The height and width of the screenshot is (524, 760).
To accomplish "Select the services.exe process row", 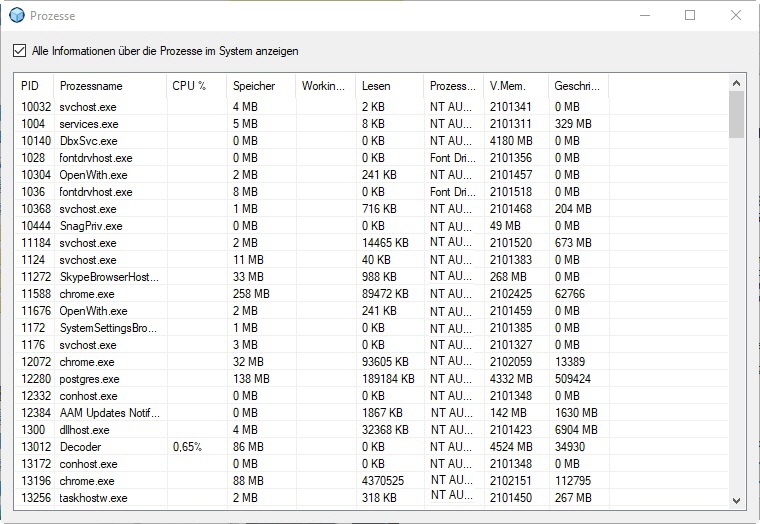I will [x=89, y=124].
